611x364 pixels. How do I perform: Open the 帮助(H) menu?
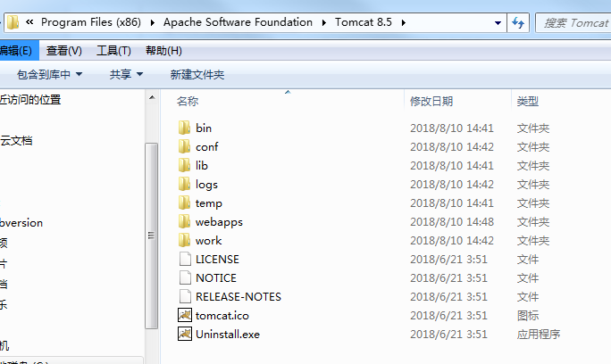pyautogui.click(x=163, y=51)
